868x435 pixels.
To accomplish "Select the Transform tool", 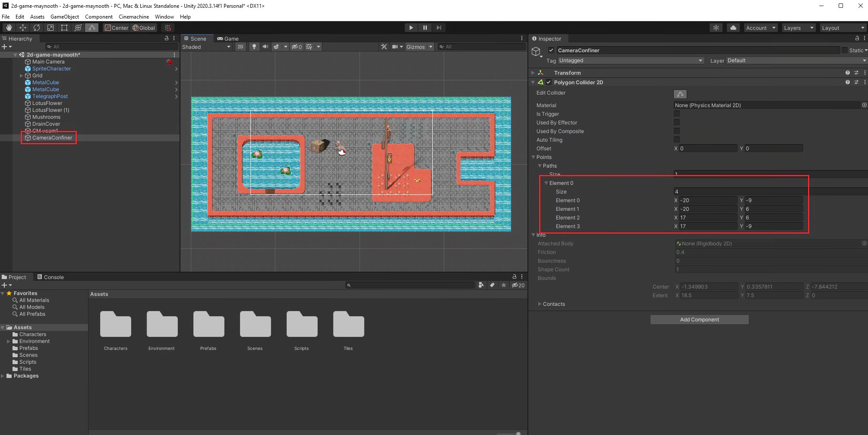I will point(78,28).
